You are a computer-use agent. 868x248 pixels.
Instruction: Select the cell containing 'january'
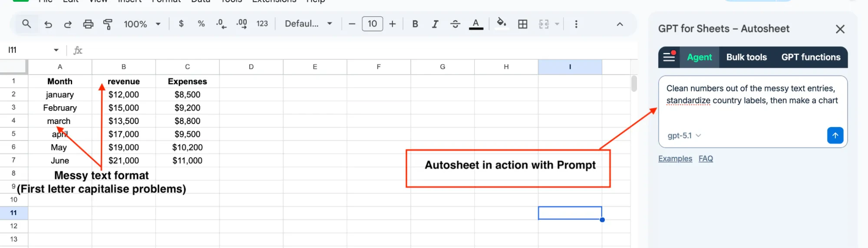point(60,95)
